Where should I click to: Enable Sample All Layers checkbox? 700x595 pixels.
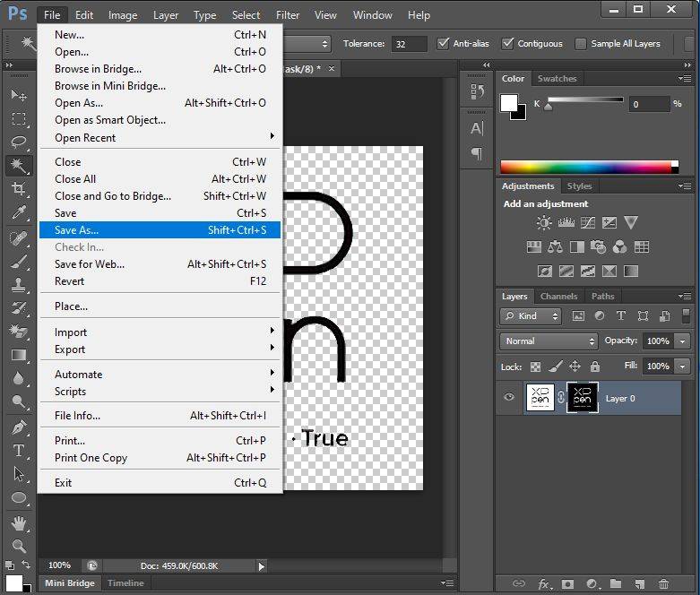(581, 44)
